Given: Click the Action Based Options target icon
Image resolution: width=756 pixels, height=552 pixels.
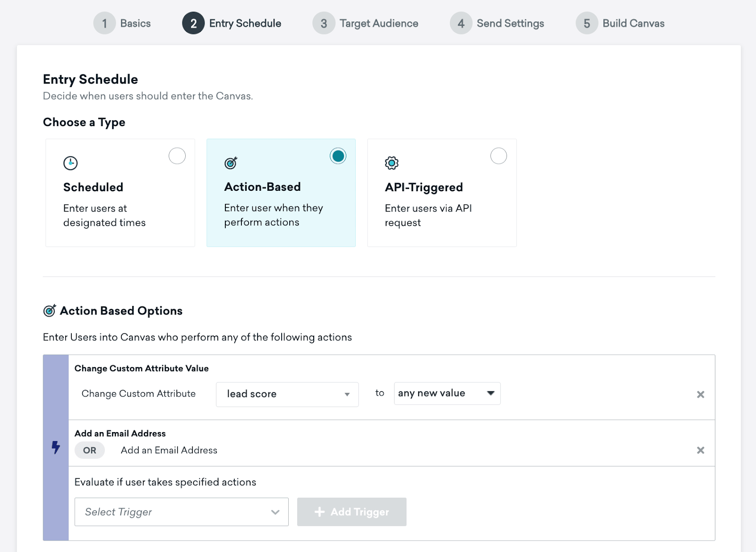Looking at the screenshot, I should coord(50,311).
